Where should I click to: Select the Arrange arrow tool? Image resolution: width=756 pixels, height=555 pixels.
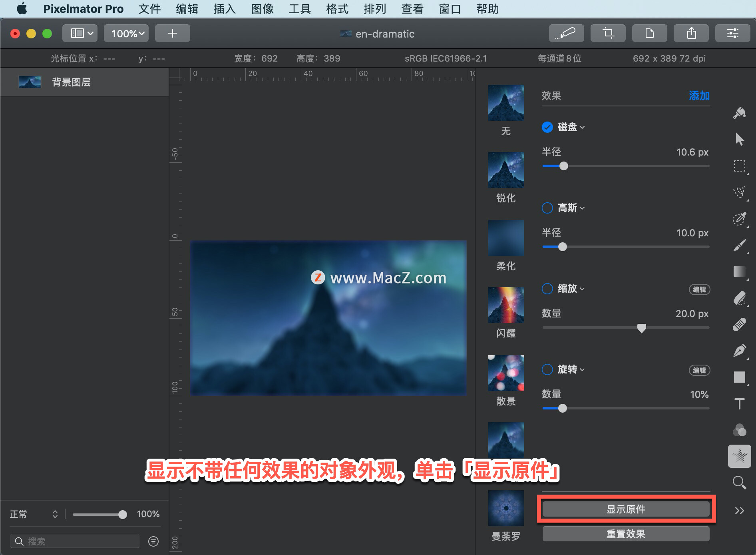tap(739, 139)
